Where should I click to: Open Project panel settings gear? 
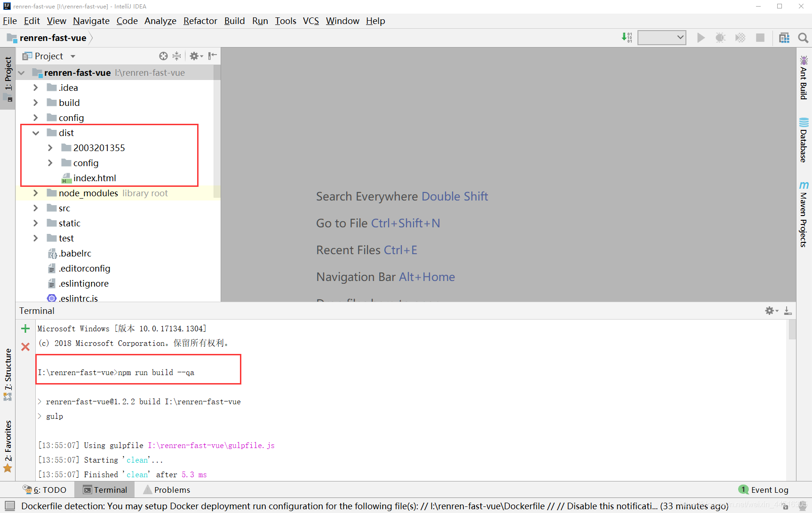click(196, 56)
